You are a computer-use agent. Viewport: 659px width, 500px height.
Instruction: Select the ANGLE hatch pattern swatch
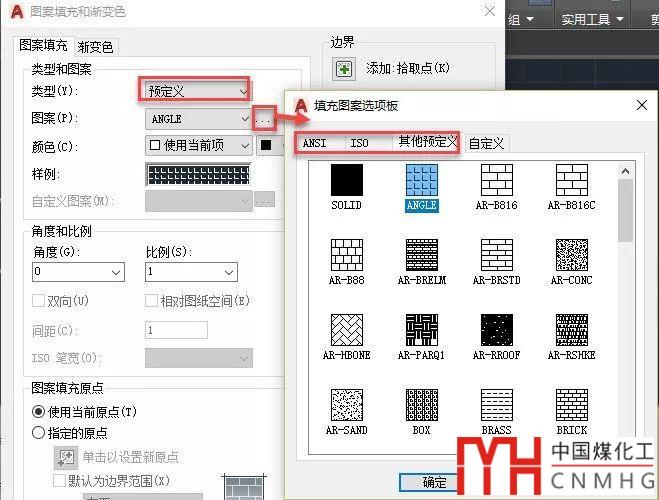point(422,180)
